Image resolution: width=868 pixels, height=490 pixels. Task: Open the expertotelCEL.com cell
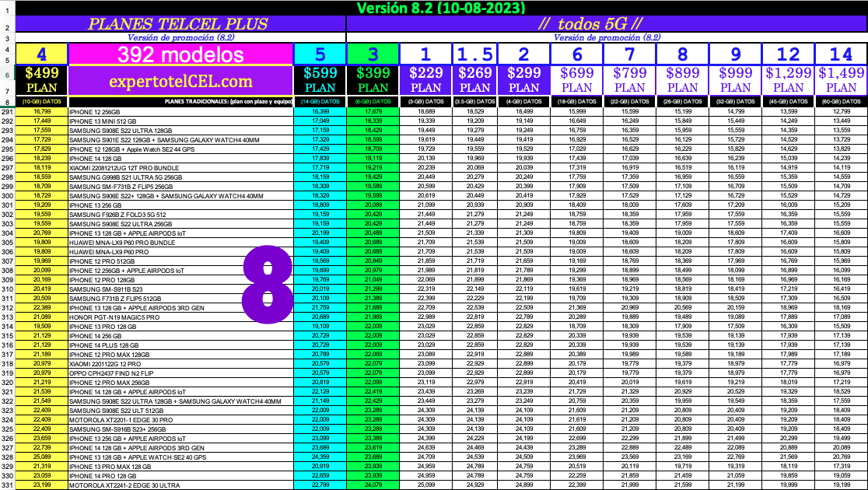(x=180, y=82)
